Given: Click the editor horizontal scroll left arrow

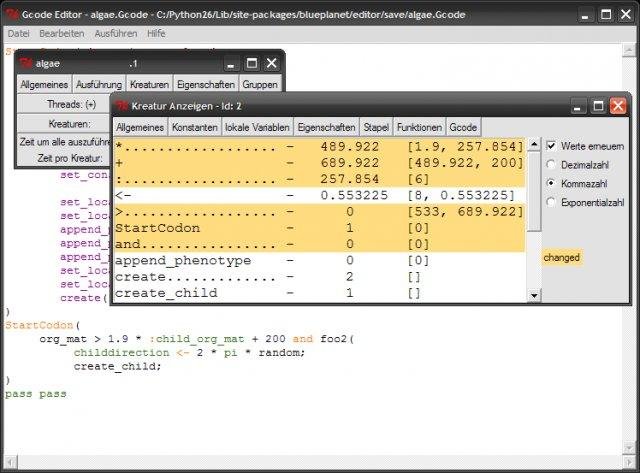Looking at the screenshot, I should 11,462.
